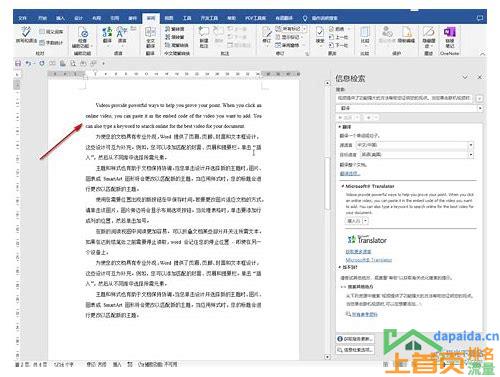The image size is (500, 377).
Task: Open the Insert button dropdown arrow under translation
Action: point(366,221)
